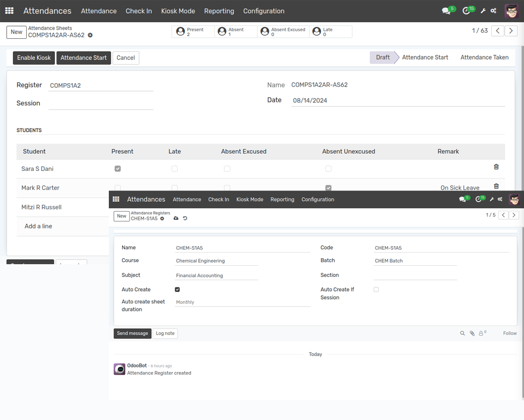Open the messages inbox icon showing 5
The image size is (524, 420).
(x=446, y=11)
